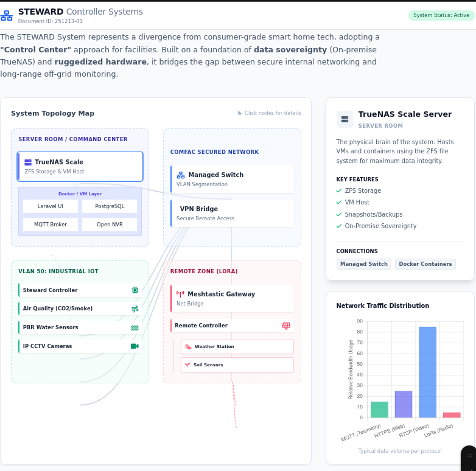The width and height of the screenshot is (476, 471).
Task: Select the Weather Station node
Action: [237, 347]
